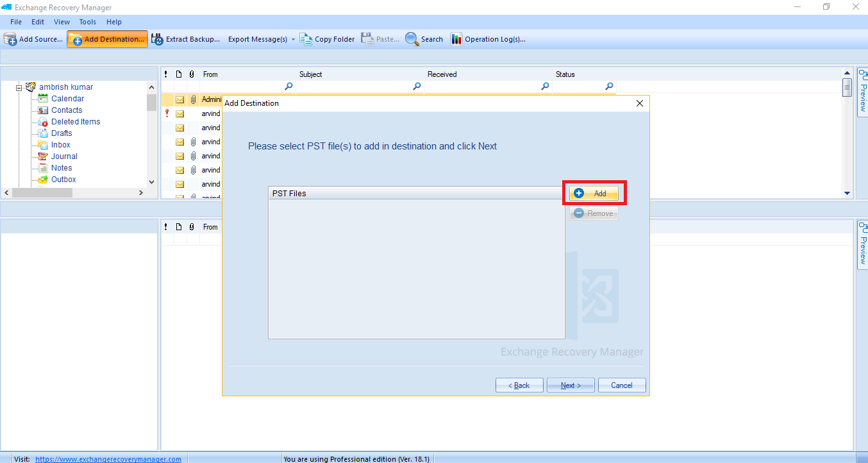Select the Contacts folder icon
The height and width of the screenshot is (463, 868).
(43, 110)
